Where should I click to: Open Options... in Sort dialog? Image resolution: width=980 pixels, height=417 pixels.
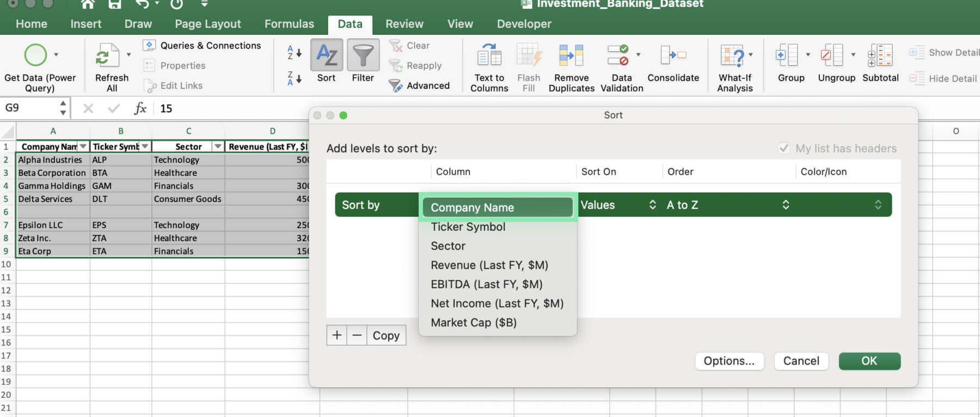pos(729,361)
